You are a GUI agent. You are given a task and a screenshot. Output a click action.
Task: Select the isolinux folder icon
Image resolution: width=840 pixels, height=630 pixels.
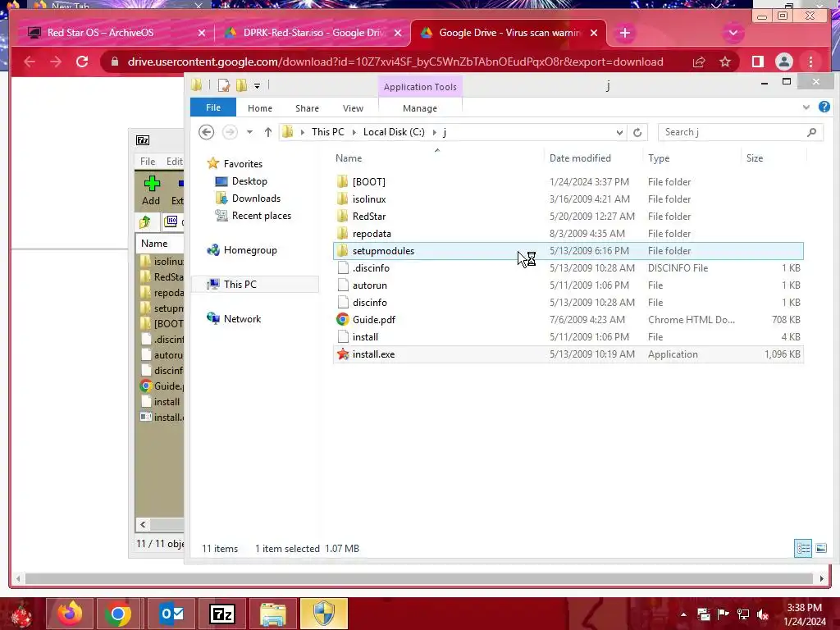pyautogui.click(x=342, y=199)
